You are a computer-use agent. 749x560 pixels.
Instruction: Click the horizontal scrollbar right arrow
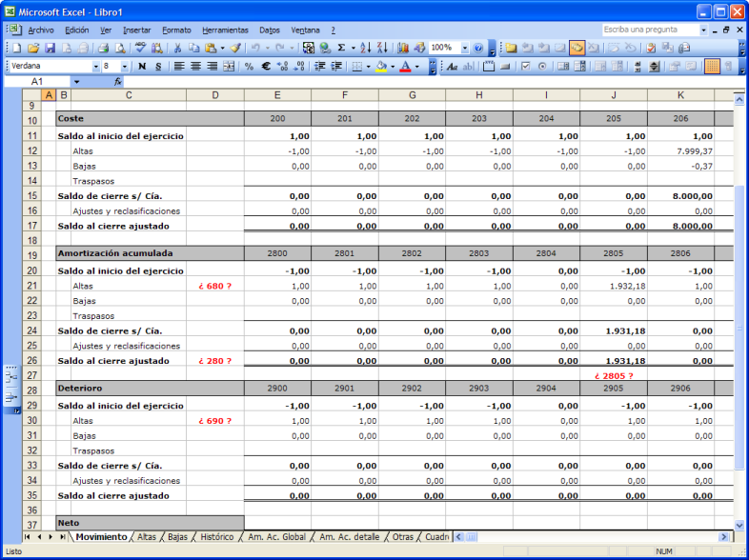pyautogui.click(x=724, y=537)
